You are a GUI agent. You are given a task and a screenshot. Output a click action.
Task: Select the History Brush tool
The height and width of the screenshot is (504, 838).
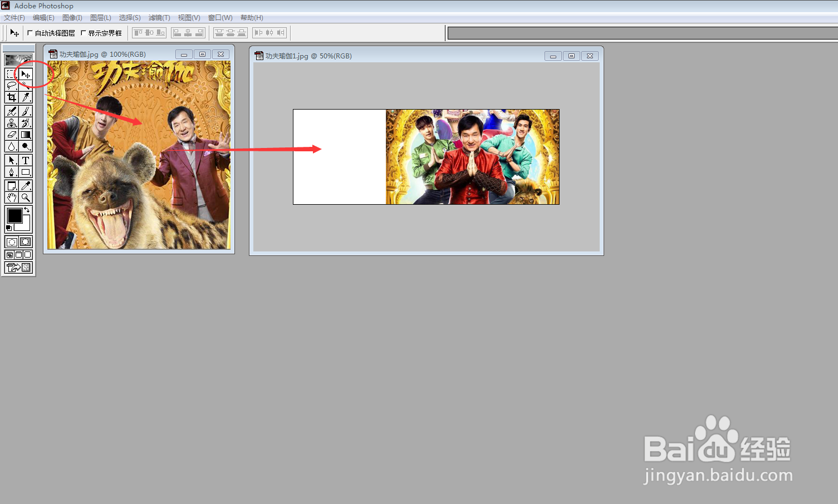click(x=26, y=123)
